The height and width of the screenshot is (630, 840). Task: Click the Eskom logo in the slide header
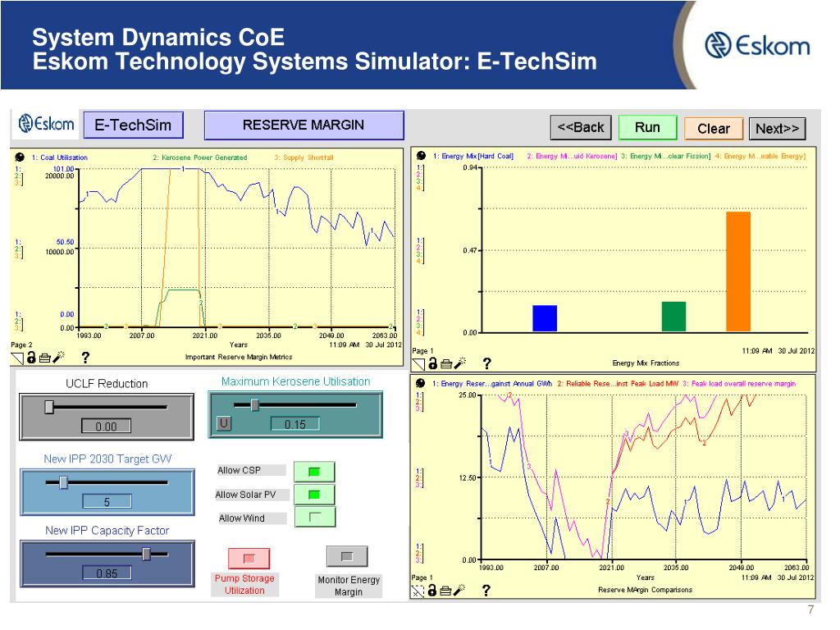pos(757,45)
